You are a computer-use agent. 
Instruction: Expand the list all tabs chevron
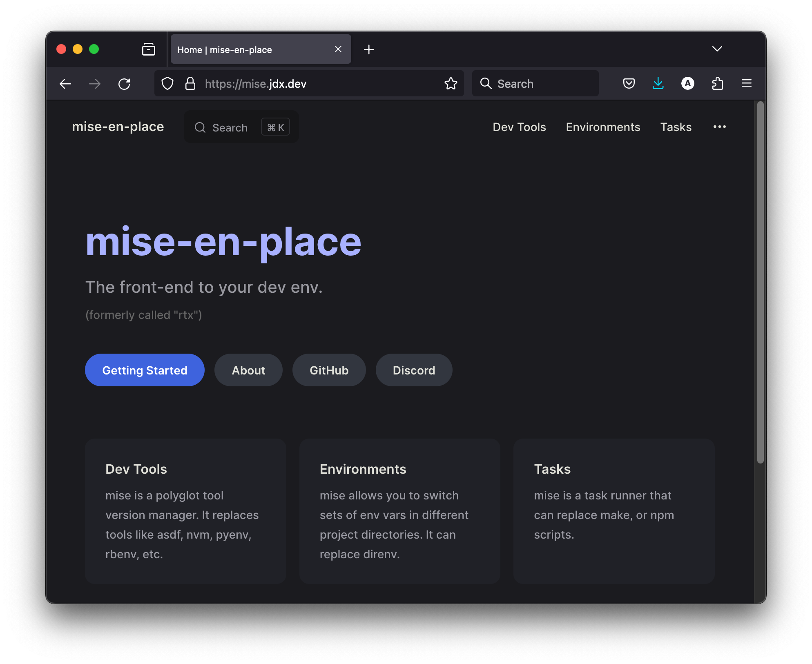coord(717,49)
